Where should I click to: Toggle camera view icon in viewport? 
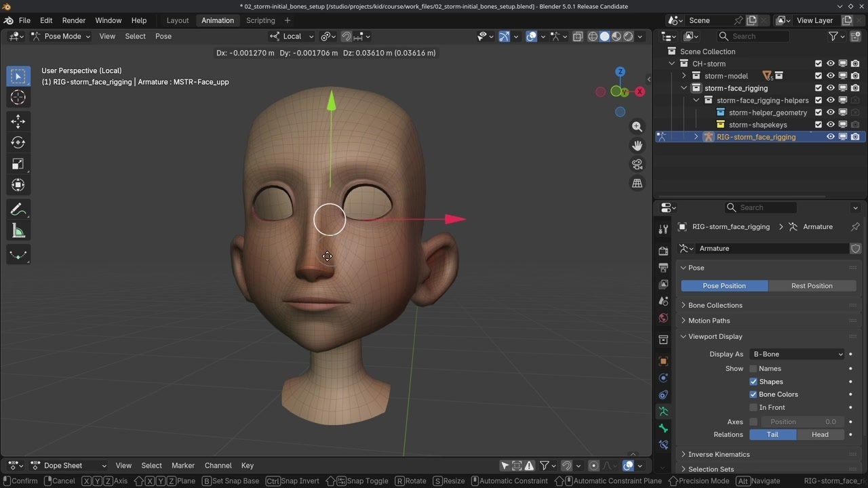coord(637,165)
